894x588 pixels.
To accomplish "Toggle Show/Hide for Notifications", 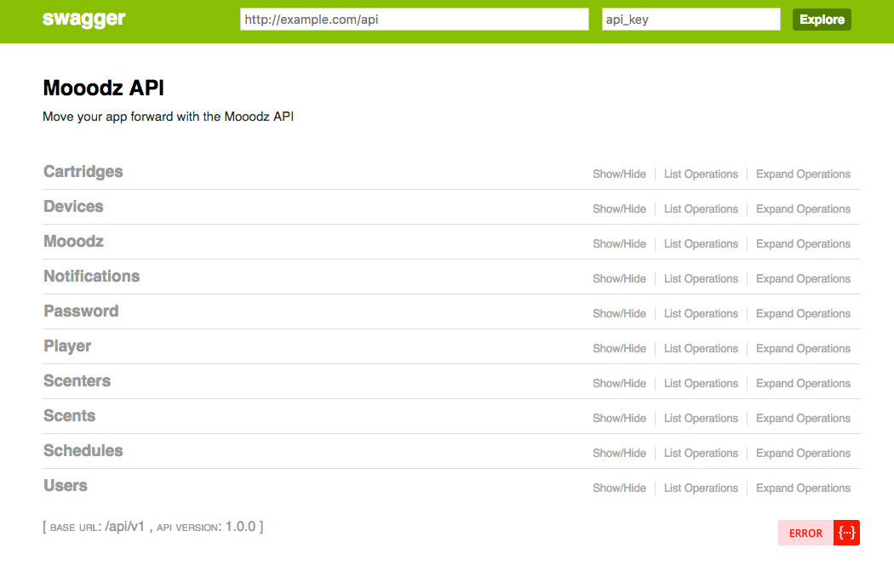I will click(619, 279).
